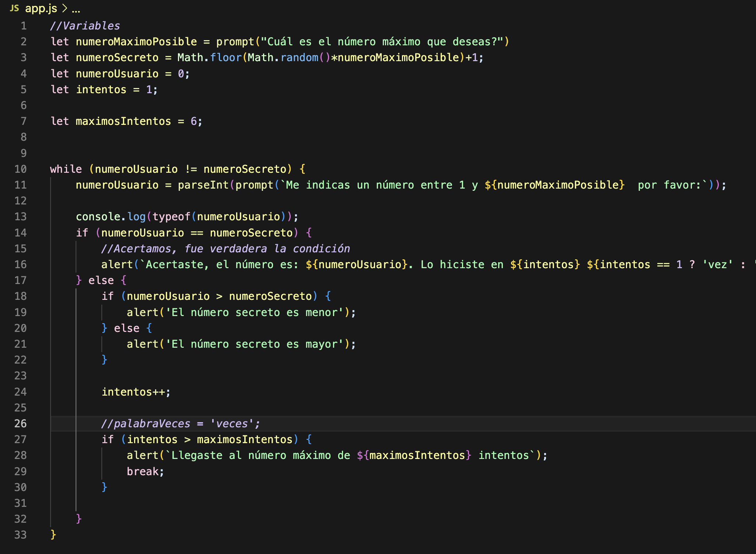Click line number 26

pyautogui.click(x=21, y=424)
